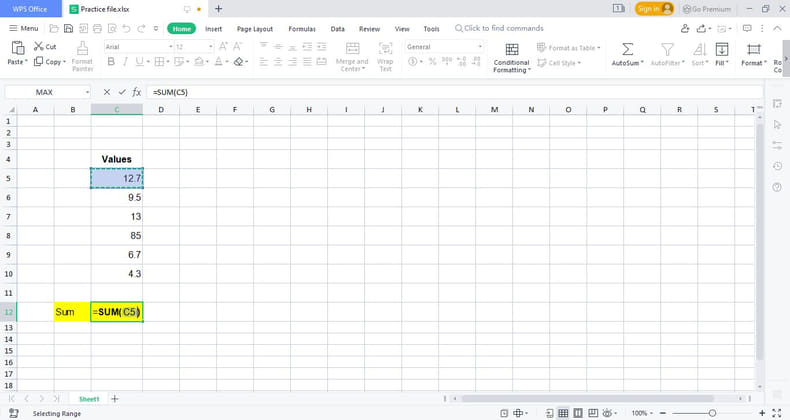790x420 pixels.
Task: Select the Format Painter tool
Action: click(x=82, y=55)
